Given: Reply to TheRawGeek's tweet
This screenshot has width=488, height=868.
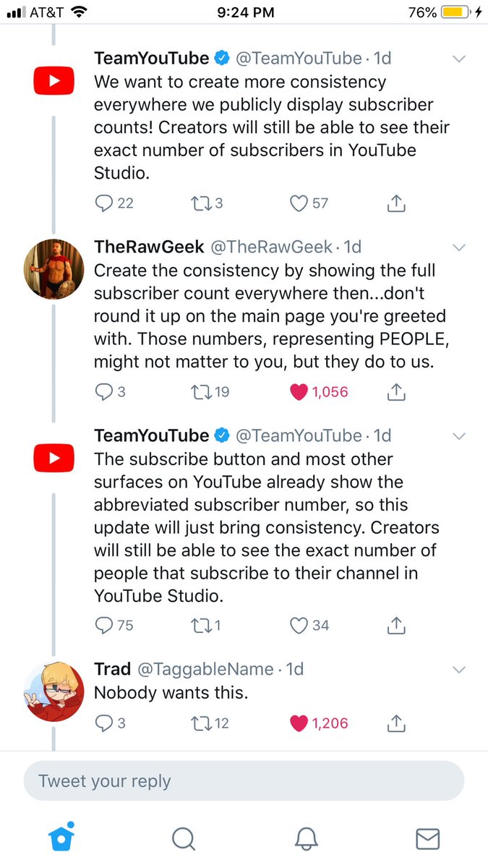Looking at the screenshot, I should tap(104, 392).
